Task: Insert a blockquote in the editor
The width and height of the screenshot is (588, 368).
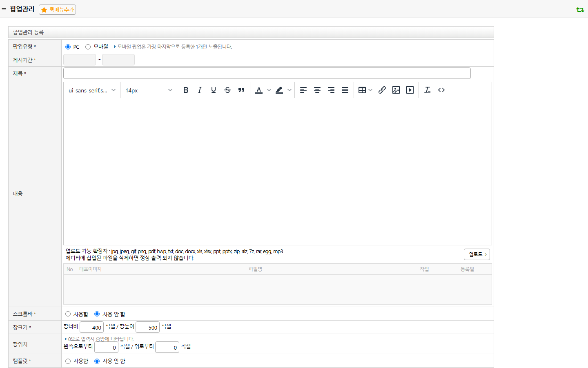Action: [x=241, y=90]
